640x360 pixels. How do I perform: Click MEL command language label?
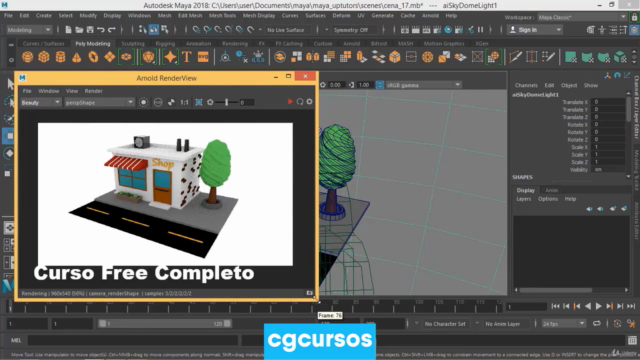tap(16, 340)
